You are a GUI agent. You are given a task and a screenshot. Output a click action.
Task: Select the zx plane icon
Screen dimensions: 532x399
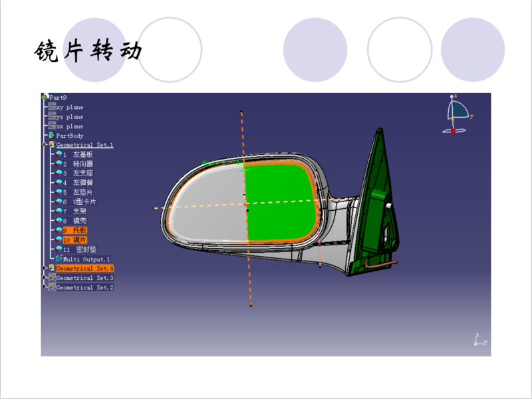pyautogui.click(x=52, y=126)
